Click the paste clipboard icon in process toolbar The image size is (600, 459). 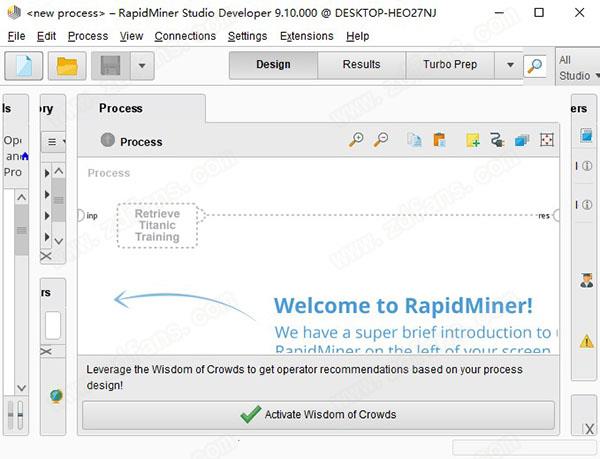[439, 140]
